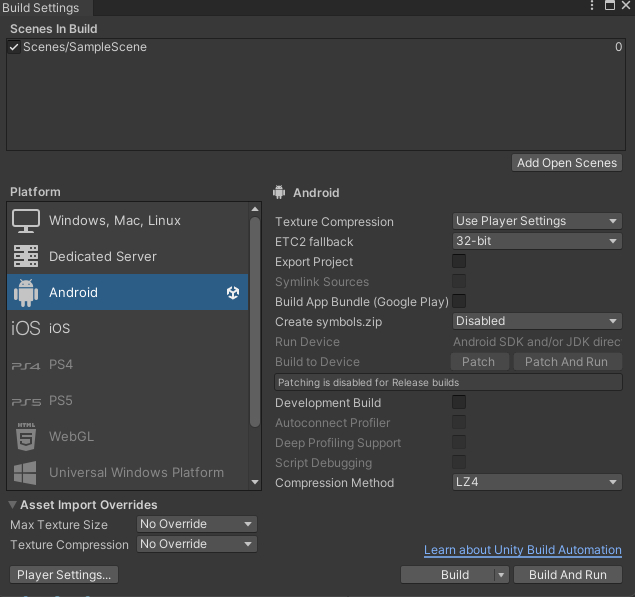Click the Scenes In Build heading
The image size is (635, 597).
(x=54, y=29)
